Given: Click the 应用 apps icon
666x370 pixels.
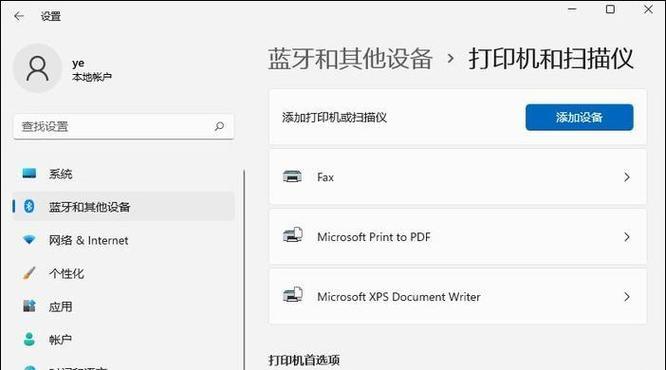Looking at the screenshot, I should [x=29, y=306].
